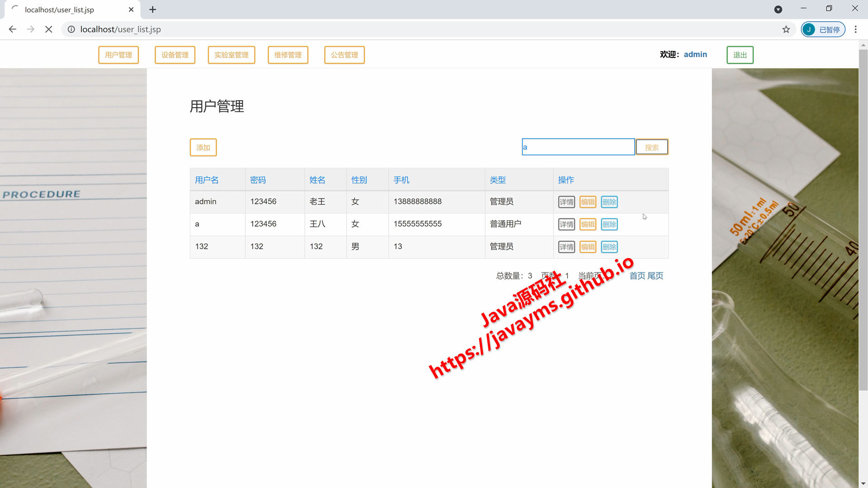This screenshot has height=488, width=868.
Task: Click the 搜索 search button
Action: (x=652, y=147)
